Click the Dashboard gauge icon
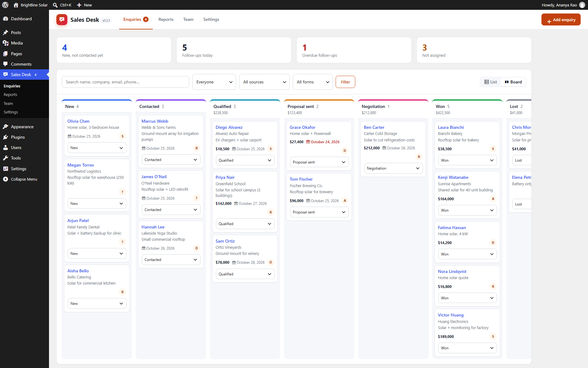Screen dimensions: 588x368 (6, 19)
